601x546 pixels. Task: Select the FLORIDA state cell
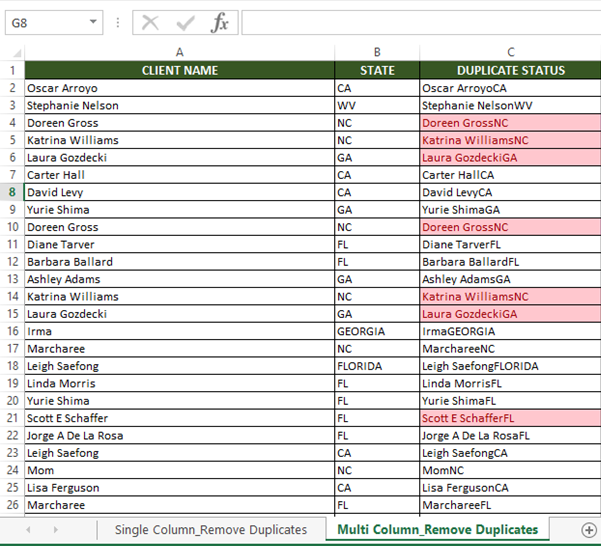[377, 366]
